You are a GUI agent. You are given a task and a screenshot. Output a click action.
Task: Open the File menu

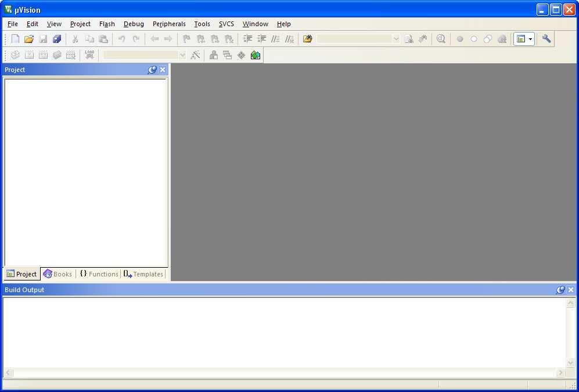[13, 24]
